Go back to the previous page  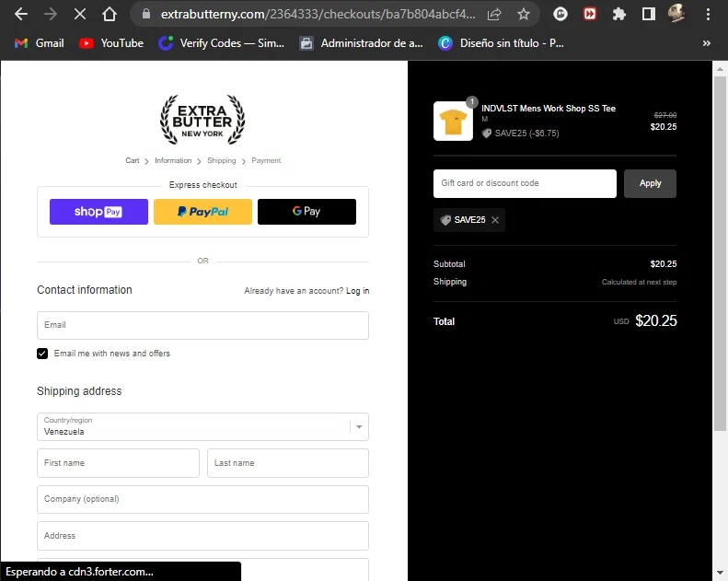point(21,15)
